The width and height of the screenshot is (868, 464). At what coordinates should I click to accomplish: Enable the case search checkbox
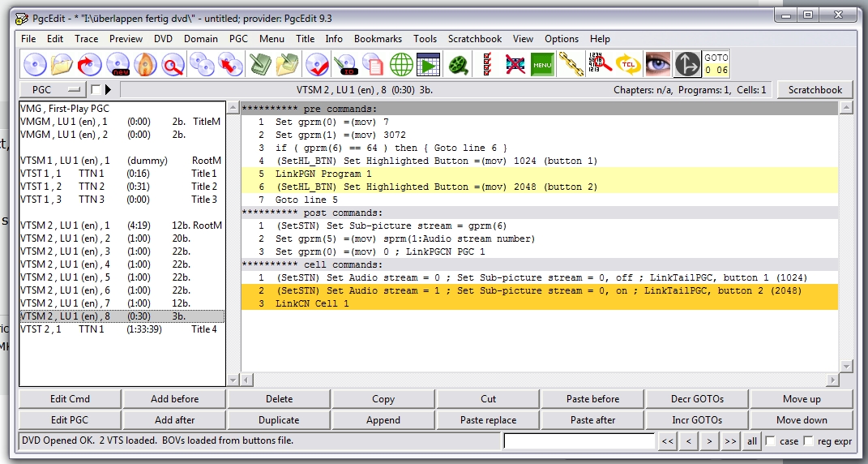[771, 441]
